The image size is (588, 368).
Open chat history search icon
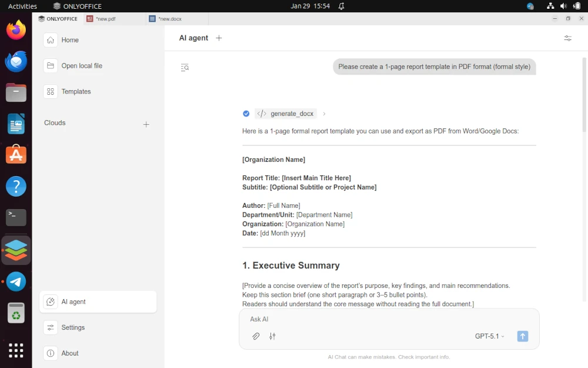click(x=185, y=67)
